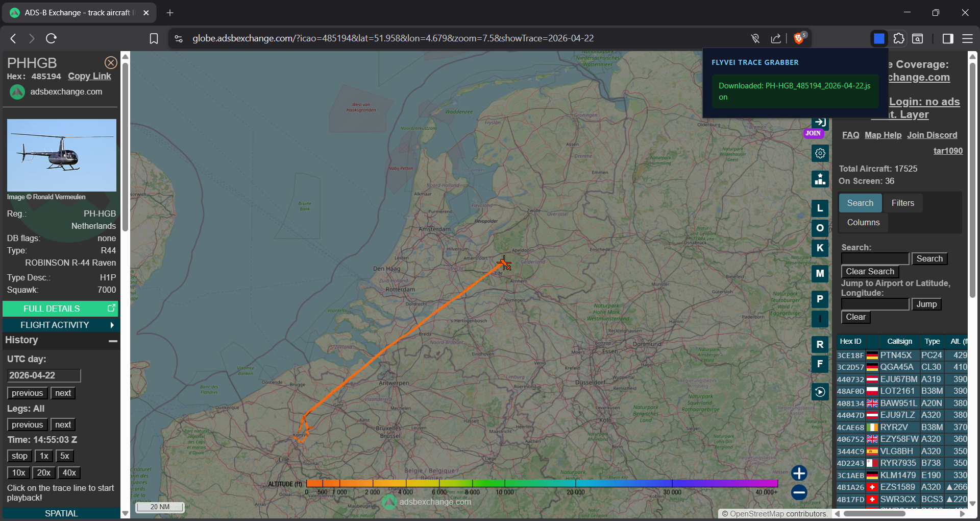Click the browser back arrow
This screenshot has height=521, width=980.
(14, 38)
